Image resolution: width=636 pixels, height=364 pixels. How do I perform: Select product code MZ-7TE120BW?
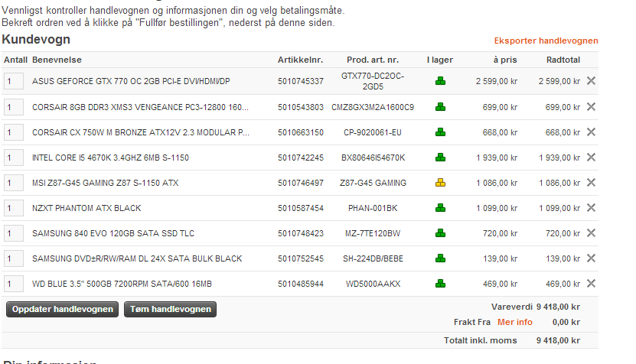[x=373, y=233]
